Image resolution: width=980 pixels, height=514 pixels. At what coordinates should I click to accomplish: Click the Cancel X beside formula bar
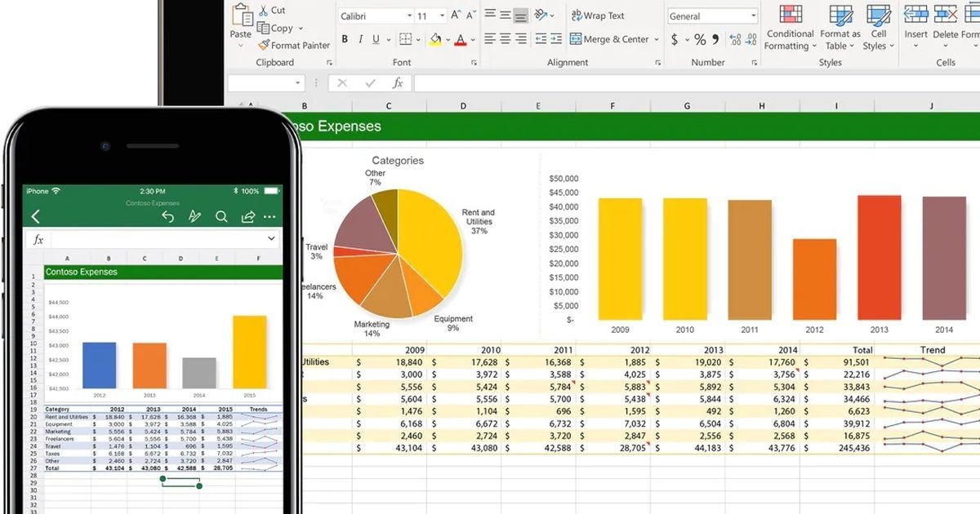(x=342, y=83)
